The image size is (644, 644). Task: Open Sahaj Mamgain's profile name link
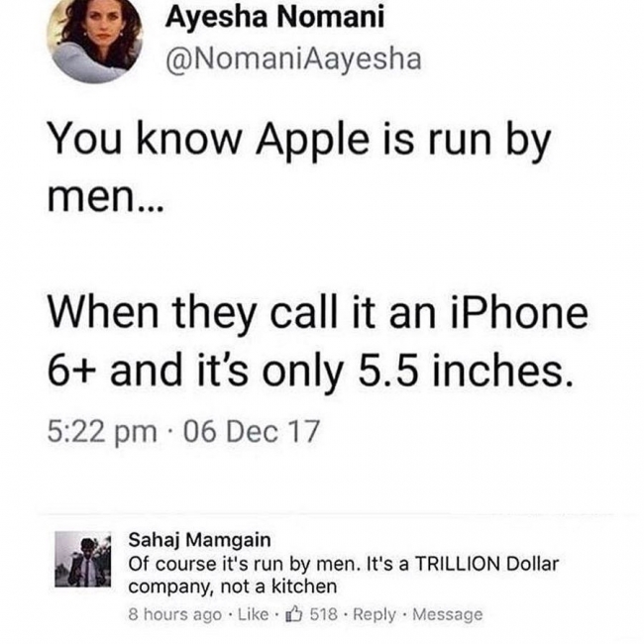click(199, 540)
